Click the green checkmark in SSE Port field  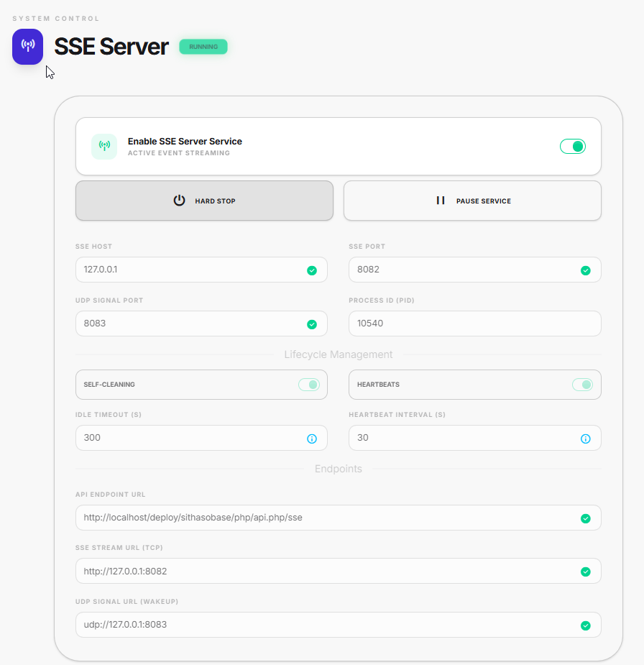coord(586,270)
